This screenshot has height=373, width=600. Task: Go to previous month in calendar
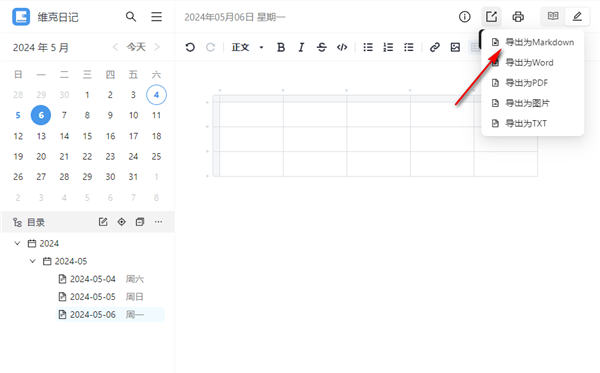tap(115, 47)
